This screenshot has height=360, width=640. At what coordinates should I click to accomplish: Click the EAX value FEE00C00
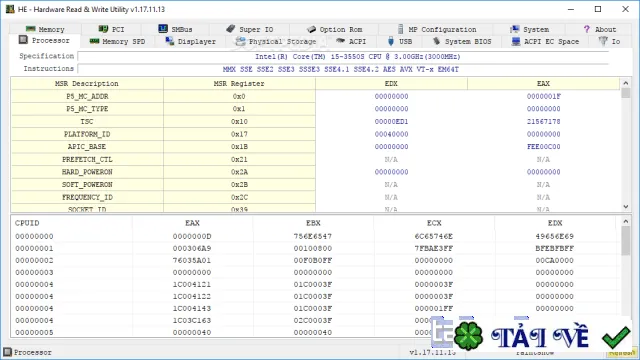[x=543, y=147]
